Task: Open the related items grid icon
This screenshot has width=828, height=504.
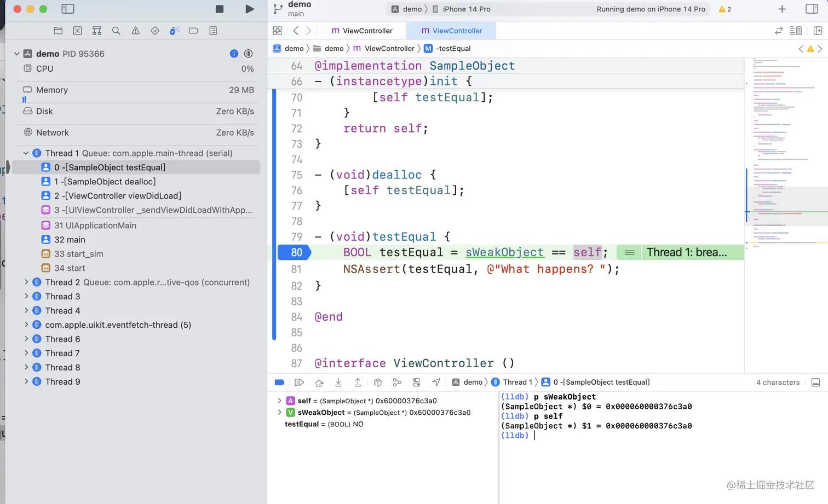Action: pos(278,31)
